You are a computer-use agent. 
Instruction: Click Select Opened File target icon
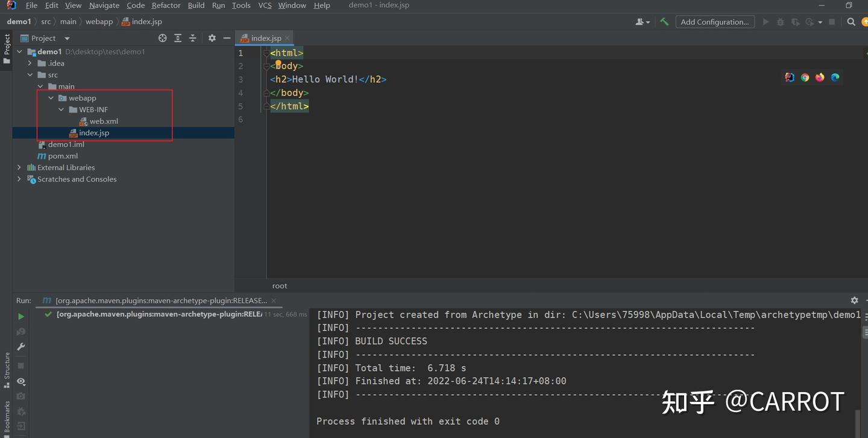(162, 38)
